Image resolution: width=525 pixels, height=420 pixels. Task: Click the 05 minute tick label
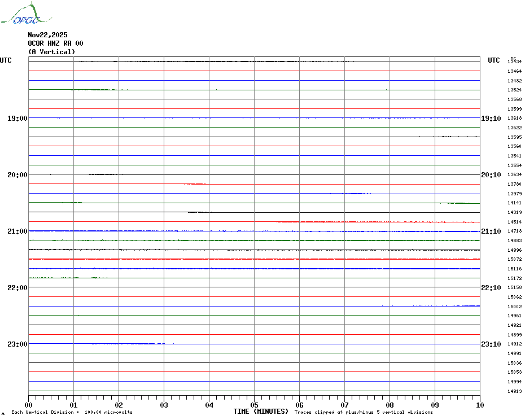click(254, 405)
